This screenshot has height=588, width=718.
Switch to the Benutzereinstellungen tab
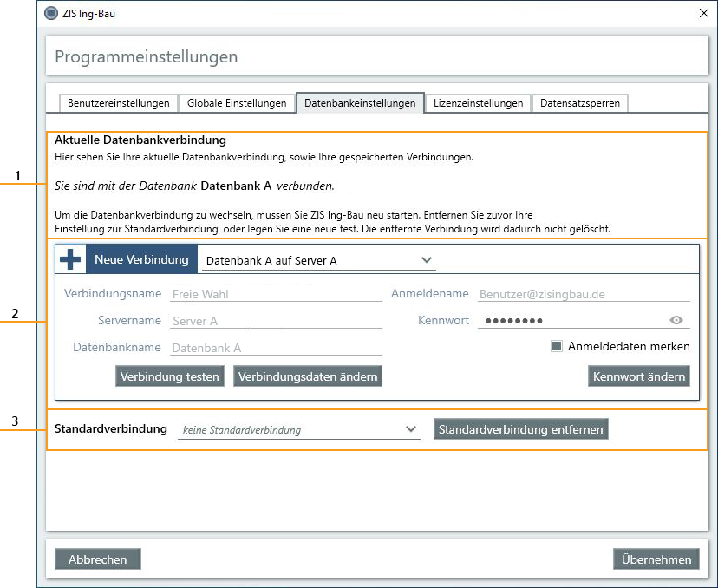tap(117, 102)
